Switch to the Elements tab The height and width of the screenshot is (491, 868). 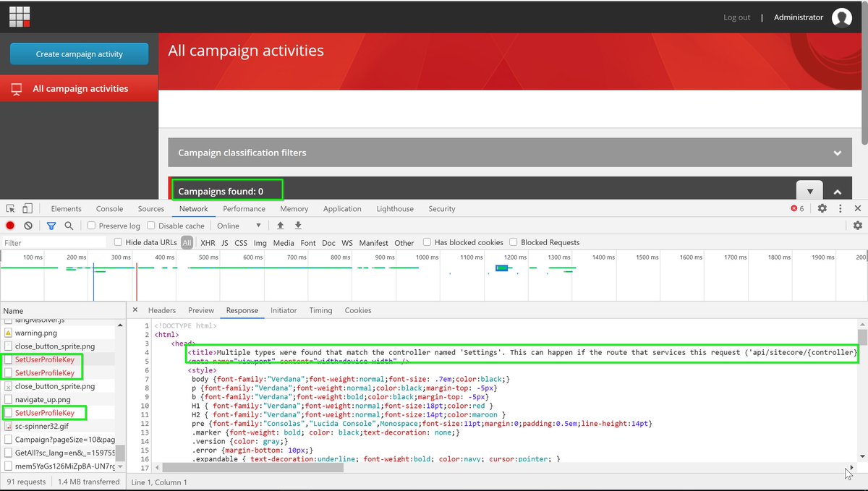pyautogui.click(x=67, y=208)
